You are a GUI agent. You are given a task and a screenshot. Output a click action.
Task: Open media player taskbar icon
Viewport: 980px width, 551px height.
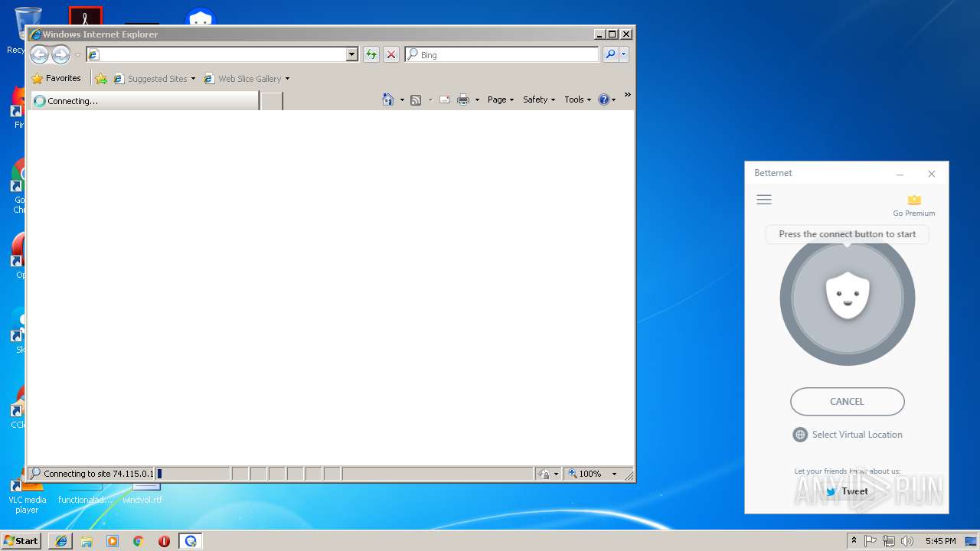click(x=113, y=541)
